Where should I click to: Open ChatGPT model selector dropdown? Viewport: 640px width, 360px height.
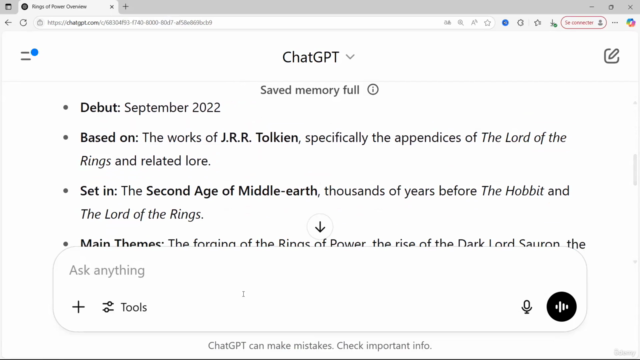click(x=318, y=57)
